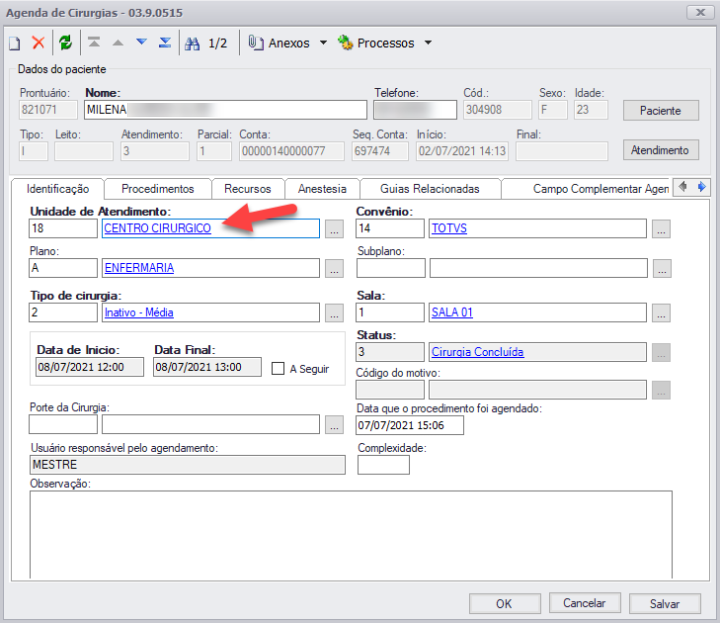This screenshot has width=720, height=623.
Task: Switch to the Recursos tab
Action: (x=248, y=189)
